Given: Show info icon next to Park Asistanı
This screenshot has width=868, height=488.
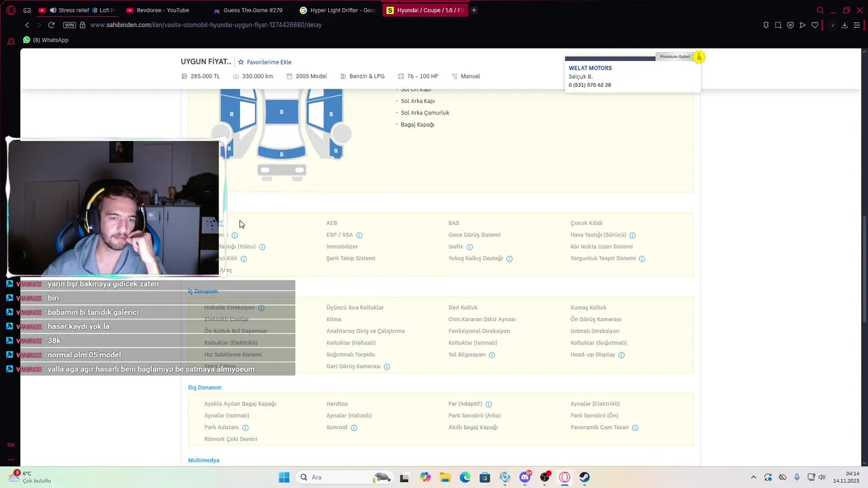Looking at the screenshot, I should [245, 428].
